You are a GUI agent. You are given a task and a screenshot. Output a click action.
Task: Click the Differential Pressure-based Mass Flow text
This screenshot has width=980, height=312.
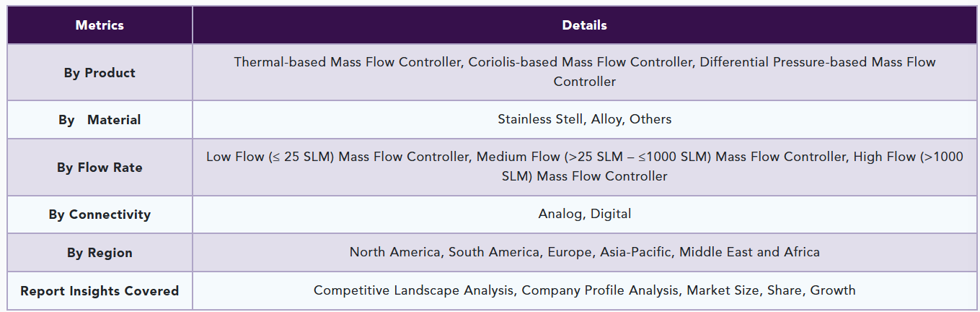point(818,62)
